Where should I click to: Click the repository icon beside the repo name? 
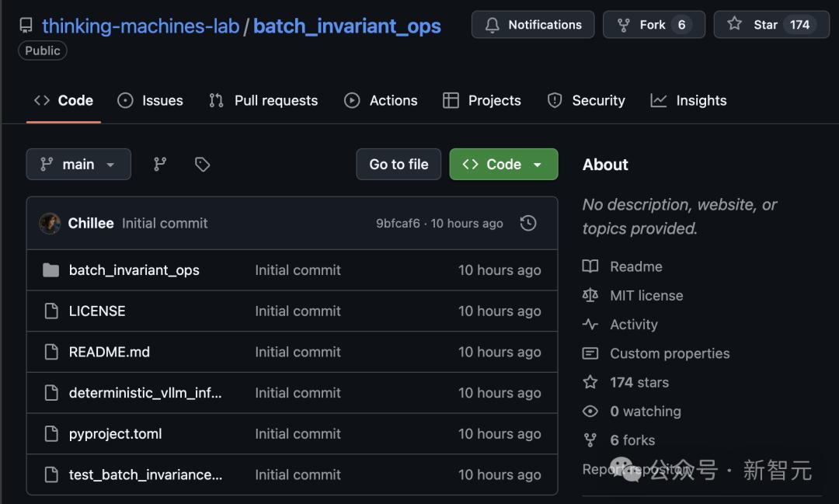tap(26, 26)
